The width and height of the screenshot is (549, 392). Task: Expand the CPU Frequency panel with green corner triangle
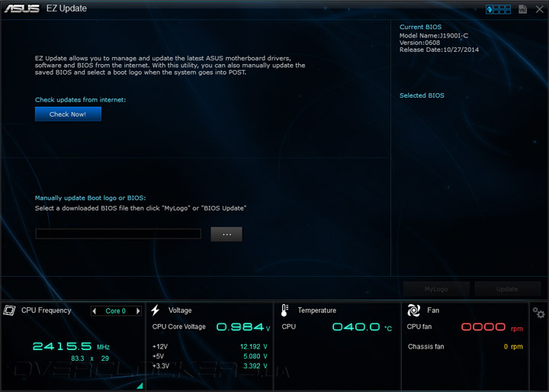coord(140,386)
